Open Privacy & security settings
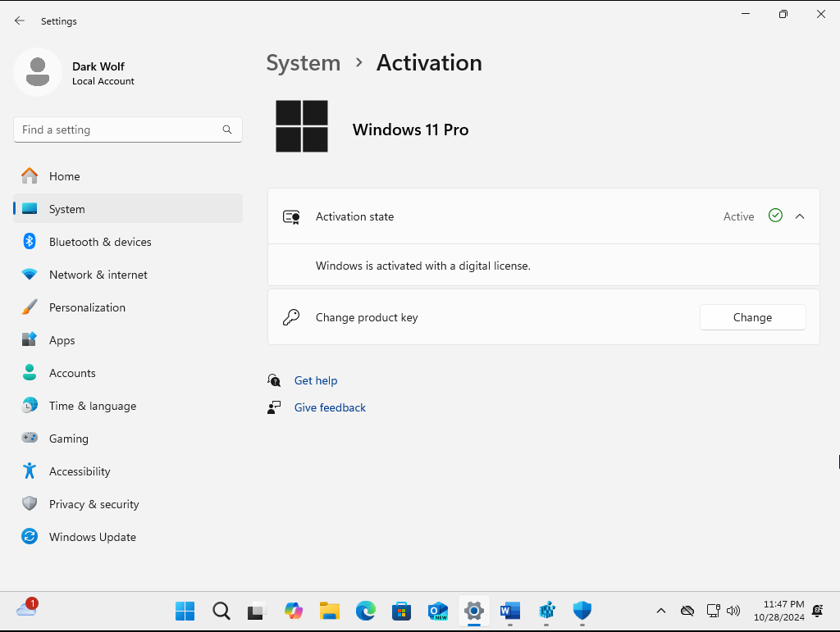The height and width of the screenshot is (632, 840). click(127, 504)
